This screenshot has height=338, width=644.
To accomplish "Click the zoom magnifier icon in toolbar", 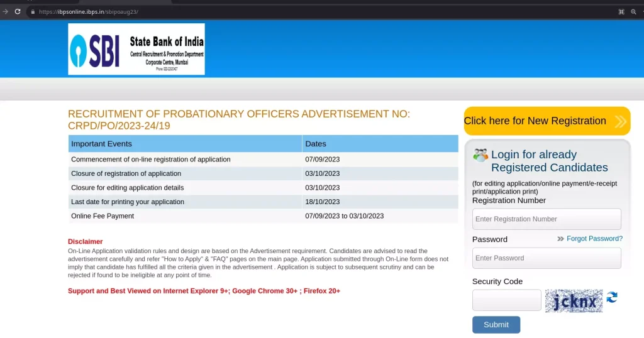I will pyautogui.click(x=633, y=12).
